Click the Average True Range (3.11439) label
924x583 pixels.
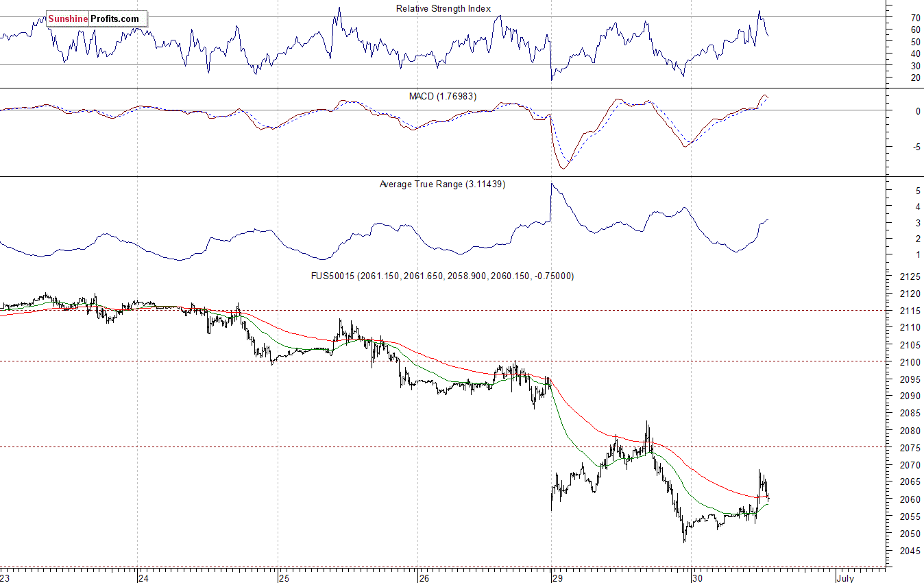442,185
